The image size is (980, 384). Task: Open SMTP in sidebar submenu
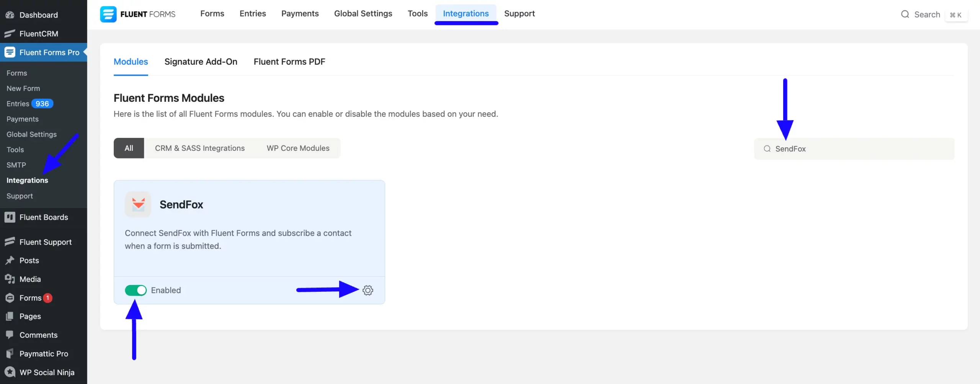(x=16, y=165)
